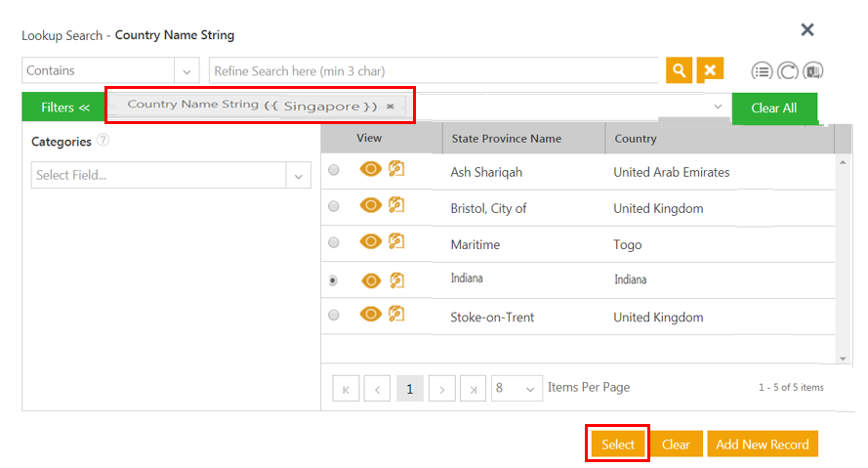Screen dimensions: 868x468
Task: Open the Contains search operator dropdown
Action: pos(186,70)
